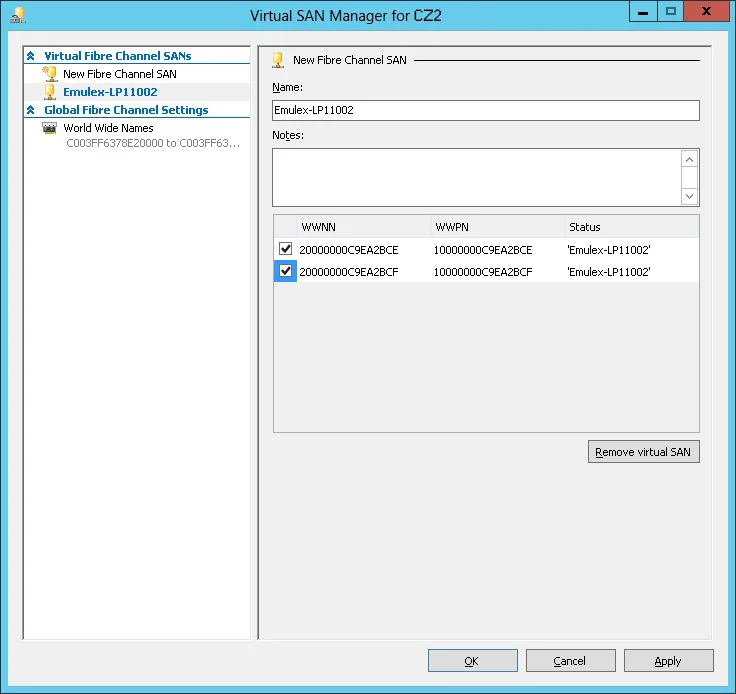Click inside the Notes text area

pyautogui.click(x=476, y=177)
